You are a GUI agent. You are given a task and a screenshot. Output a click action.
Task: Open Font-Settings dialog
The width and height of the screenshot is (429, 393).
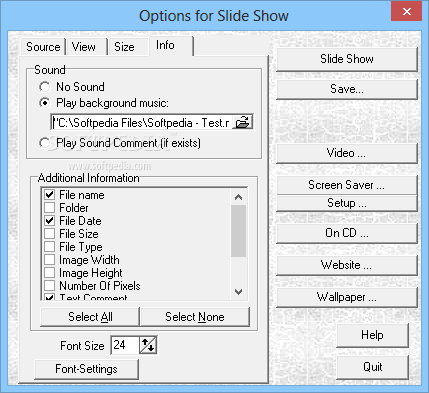pyautogui.click(x=86, y=369)
